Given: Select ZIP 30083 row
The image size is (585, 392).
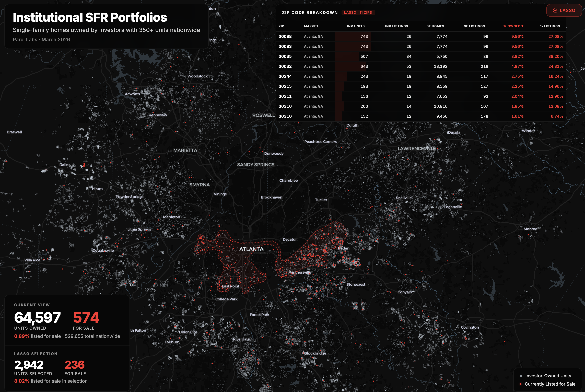Looking at the screenshot, I should [x=421, y=47].
